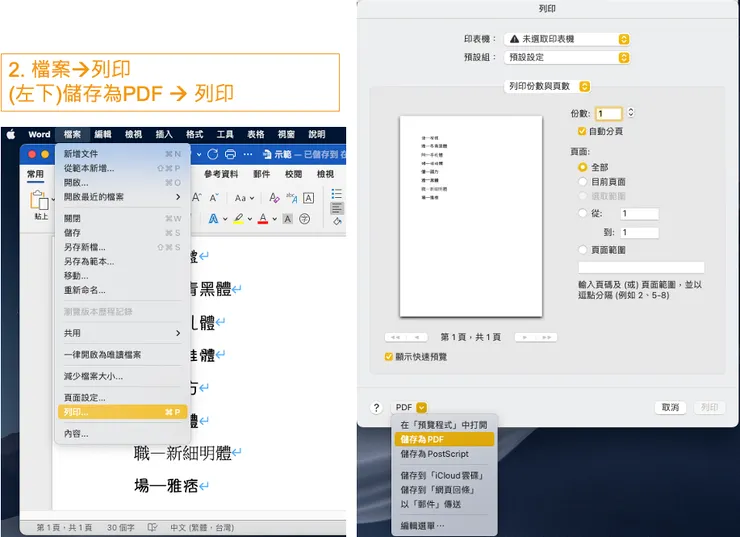Select the 目前頁面 radio button
Screen dimensions: 740x537
point(582,182)
